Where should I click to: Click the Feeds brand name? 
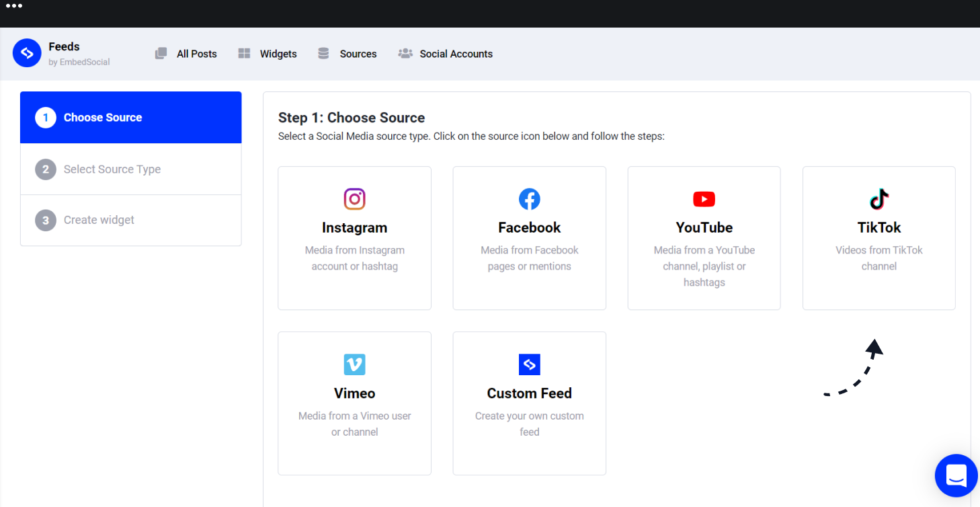tap(65, 46)
